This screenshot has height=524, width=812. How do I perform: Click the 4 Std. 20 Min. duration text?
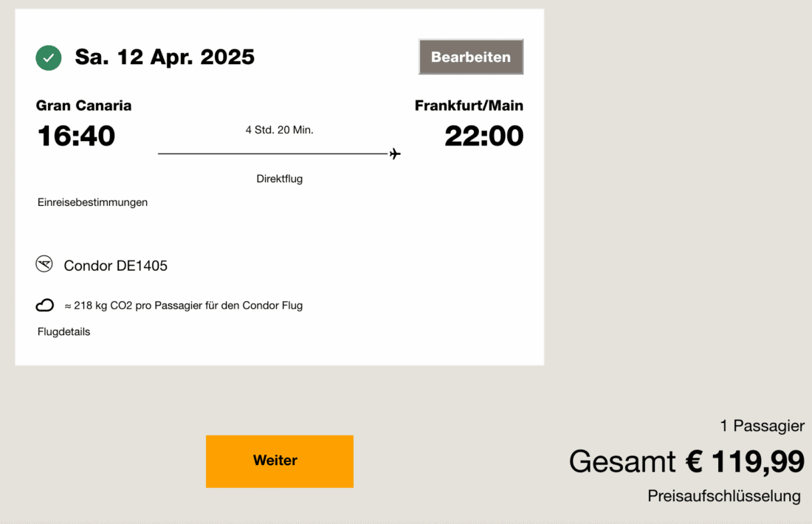coord(279,130)
